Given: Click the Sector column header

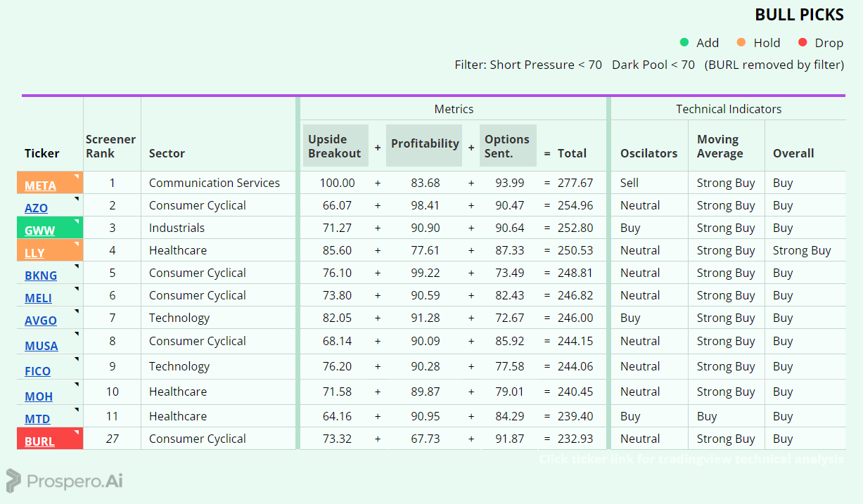Looking at the screenshot, I should pos(167,153).
